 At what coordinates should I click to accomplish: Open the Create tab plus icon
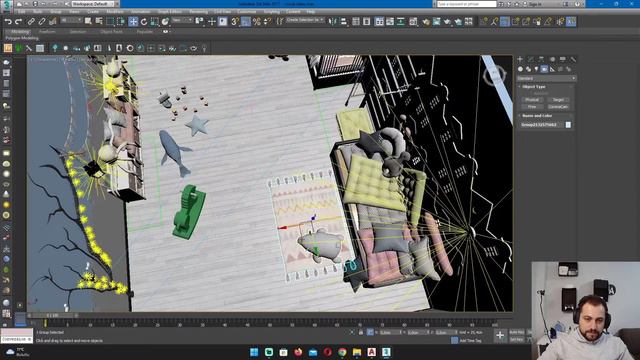coord(520,59)
